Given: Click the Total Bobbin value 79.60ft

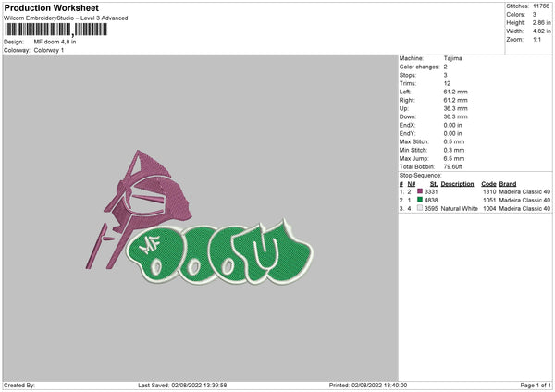Looking at the screenshot, I should (453, 167).
